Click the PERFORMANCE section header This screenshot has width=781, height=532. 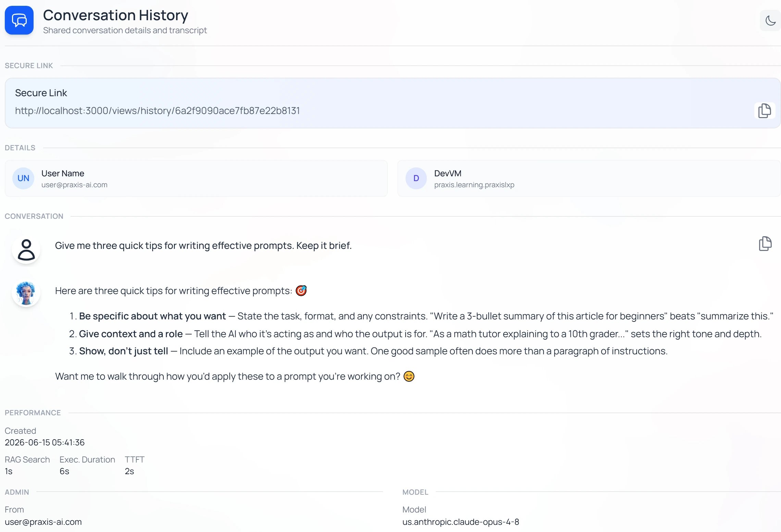click(x=33, y=413)
